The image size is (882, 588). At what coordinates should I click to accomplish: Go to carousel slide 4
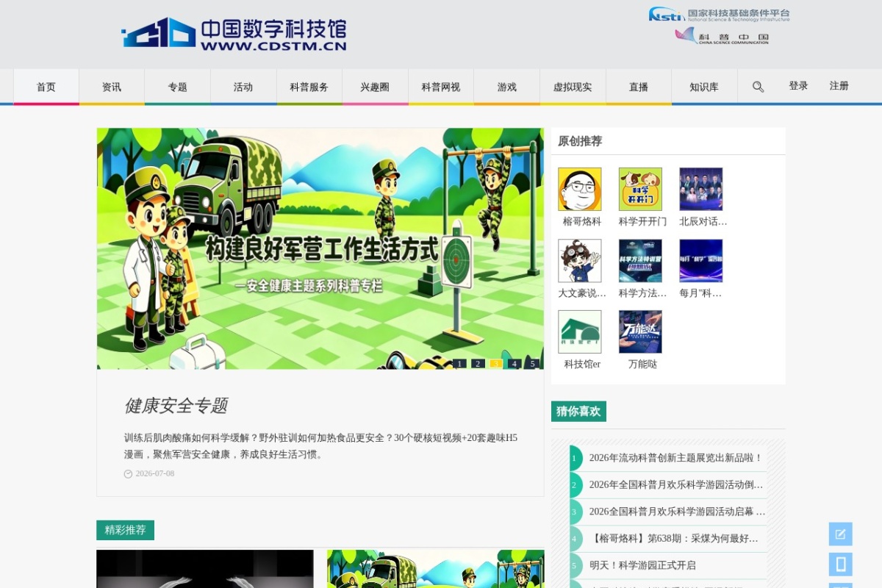514,363
